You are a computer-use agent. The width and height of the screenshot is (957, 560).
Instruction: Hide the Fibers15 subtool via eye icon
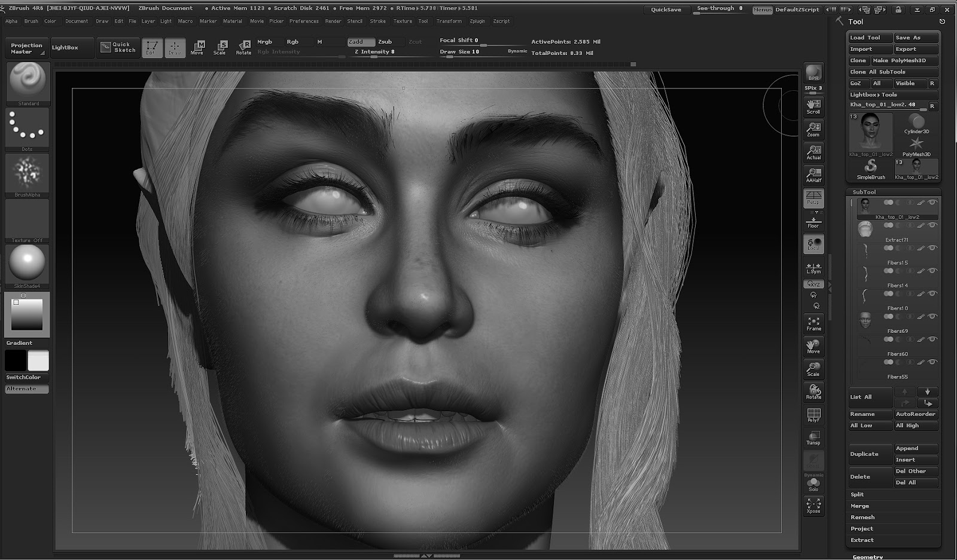932,248
